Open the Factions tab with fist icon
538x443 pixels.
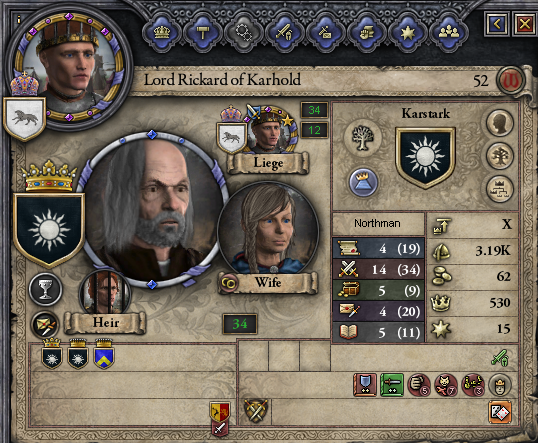366,33
